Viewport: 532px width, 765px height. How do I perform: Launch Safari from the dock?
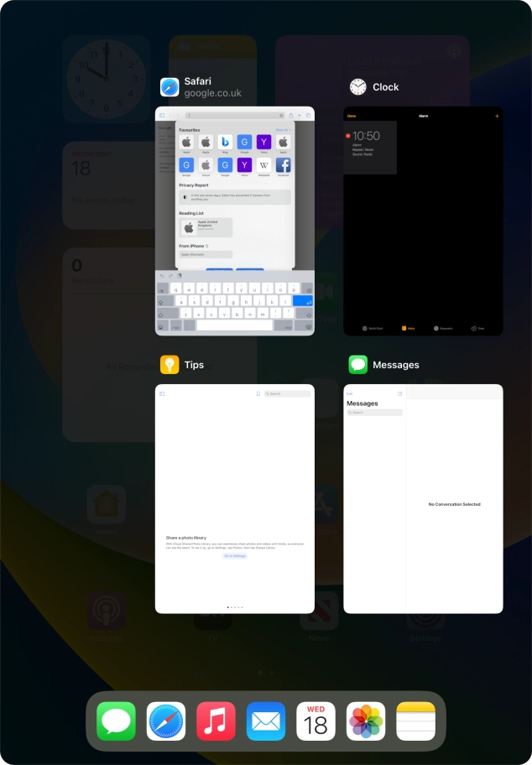[x=166, y=721]
